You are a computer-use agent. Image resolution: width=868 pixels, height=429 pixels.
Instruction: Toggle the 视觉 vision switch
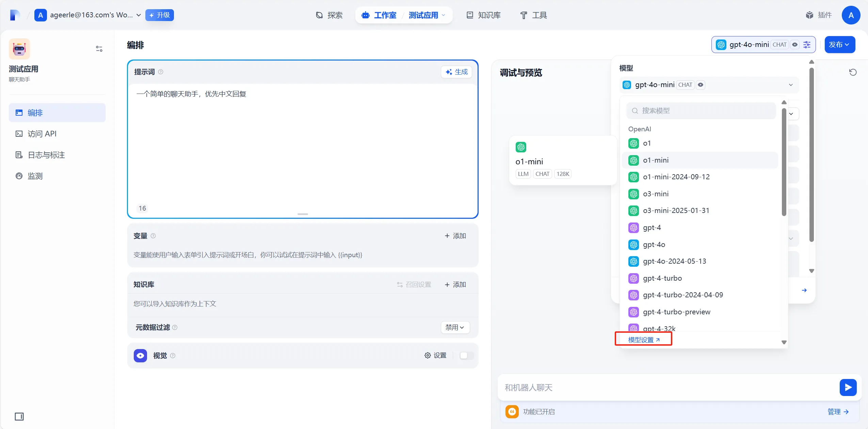pos(466,356)
